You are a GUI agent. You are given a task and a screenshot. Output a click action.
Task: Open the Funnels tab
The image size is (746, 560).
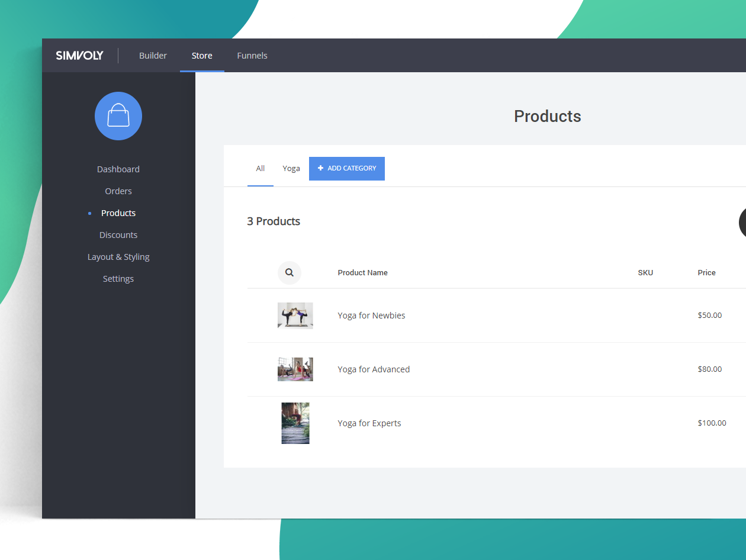(252, 56)
